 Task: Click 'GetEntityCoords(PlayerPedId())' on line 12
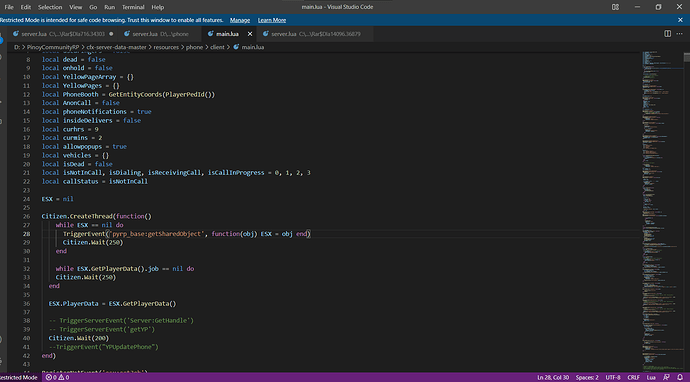[161, 94]
